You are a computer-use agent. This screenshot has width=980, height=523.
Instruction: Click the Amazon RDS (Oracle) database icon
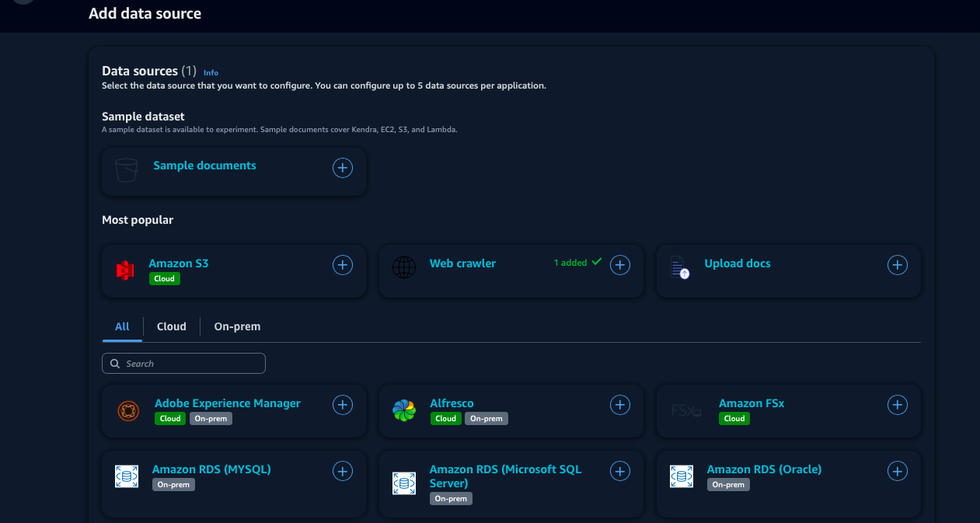[x=682, y=476]
